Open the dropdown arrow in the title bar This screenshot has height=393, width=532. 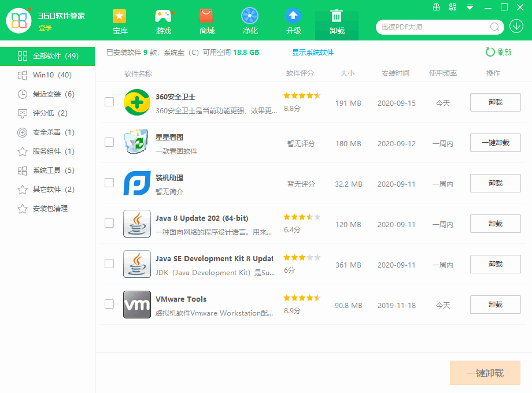(x=470, y=8)
